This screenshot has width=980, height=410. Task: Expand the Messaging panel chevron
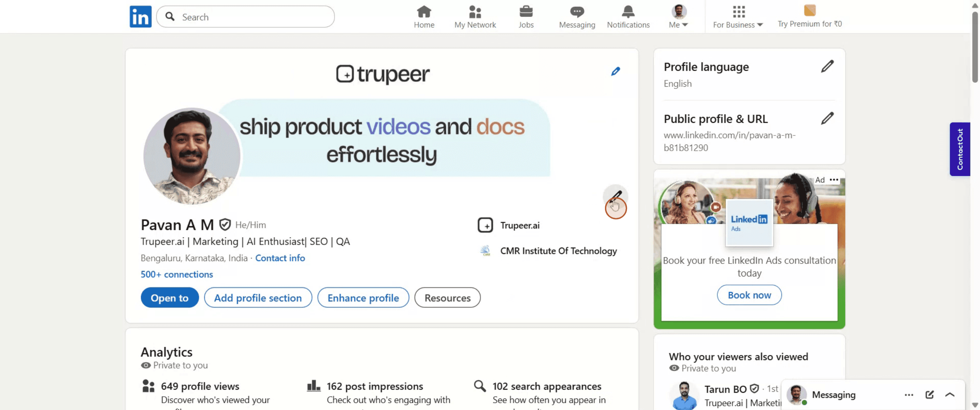pos(950,394)
